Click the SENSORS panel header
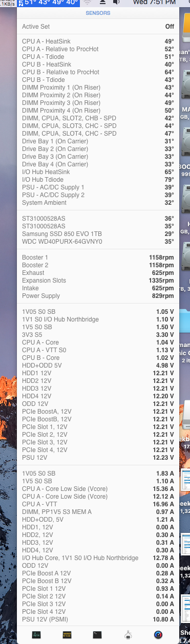Screen dimensions: 190x644 pyautogui.click(x=97, y=12)
